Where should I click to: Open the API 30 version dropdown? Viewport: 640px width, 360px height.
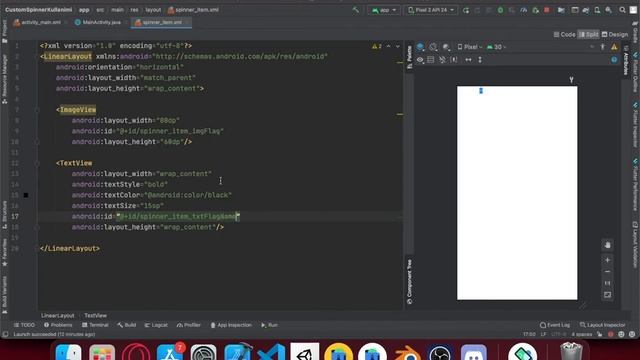pyautogui.click(x=496, y=47)
